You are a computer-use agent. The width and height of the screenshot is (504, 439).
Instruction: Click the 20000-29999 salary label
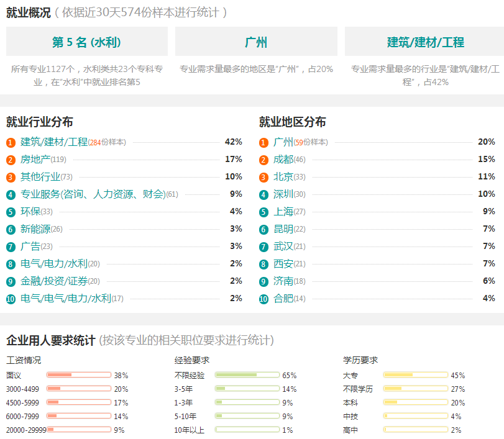tap(26, 430)
